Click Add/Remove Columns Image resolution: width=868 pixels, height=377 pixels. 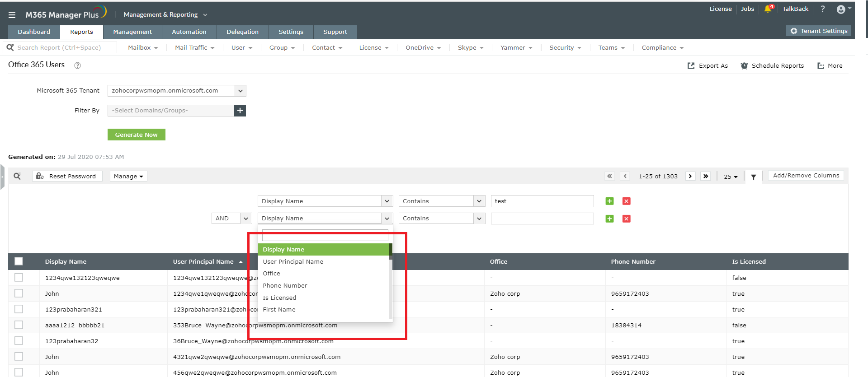(x=806, y=176)
